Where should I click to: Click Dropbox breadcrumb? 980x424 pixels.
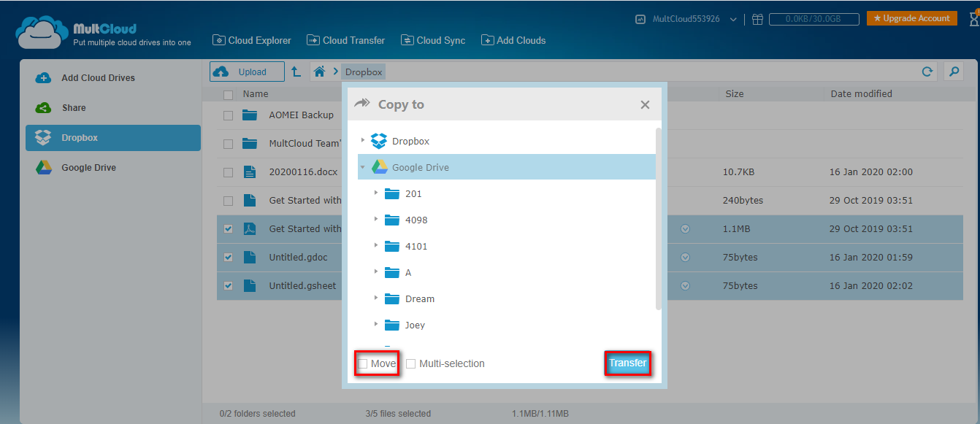pos(364,72)
